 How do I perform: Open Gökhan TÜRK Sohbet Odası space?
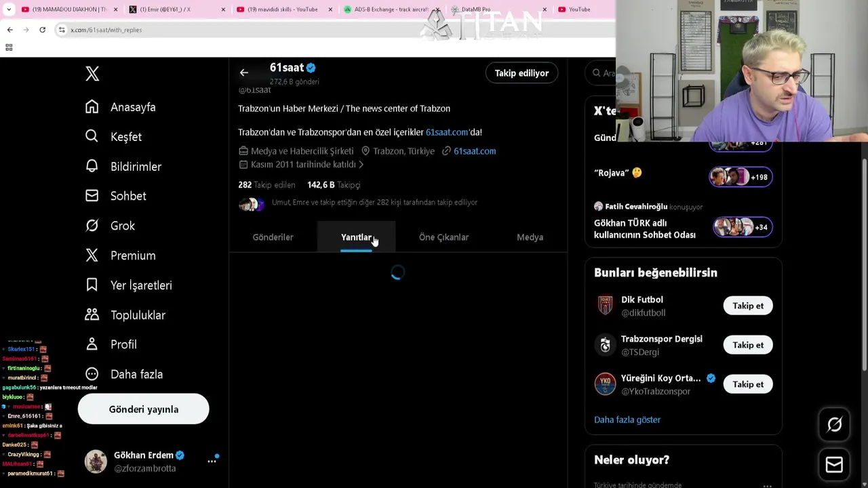(x=683, y=222)
